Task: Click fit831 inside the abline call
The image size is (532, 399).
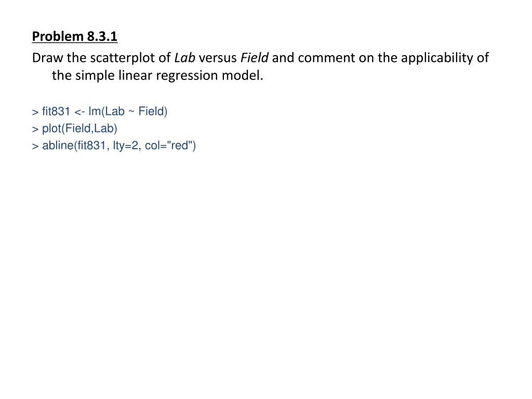Action: (91, 145)
